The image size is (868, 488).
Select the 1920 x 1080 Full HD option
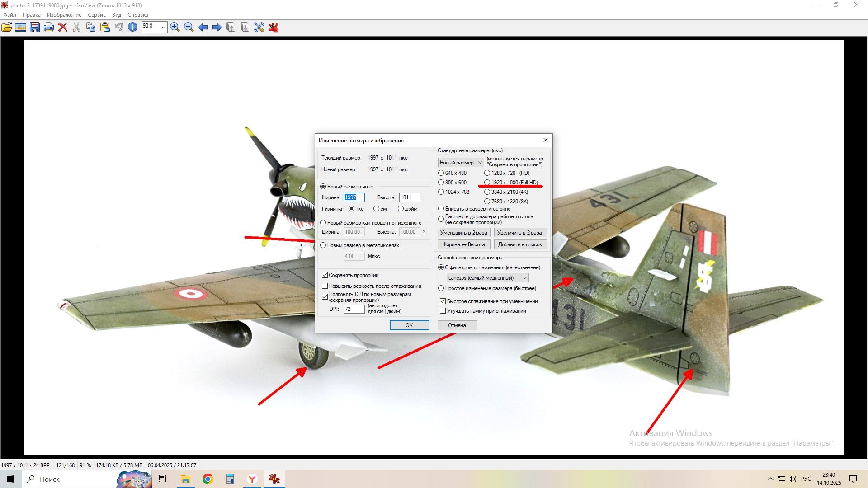click(x=487, y=183)
